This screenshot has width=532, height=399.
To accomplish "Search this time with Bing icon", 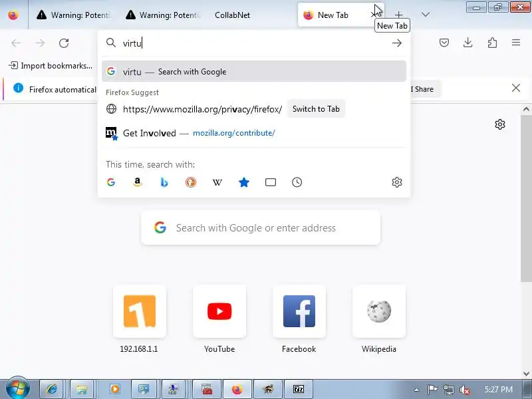I will 164,182.
